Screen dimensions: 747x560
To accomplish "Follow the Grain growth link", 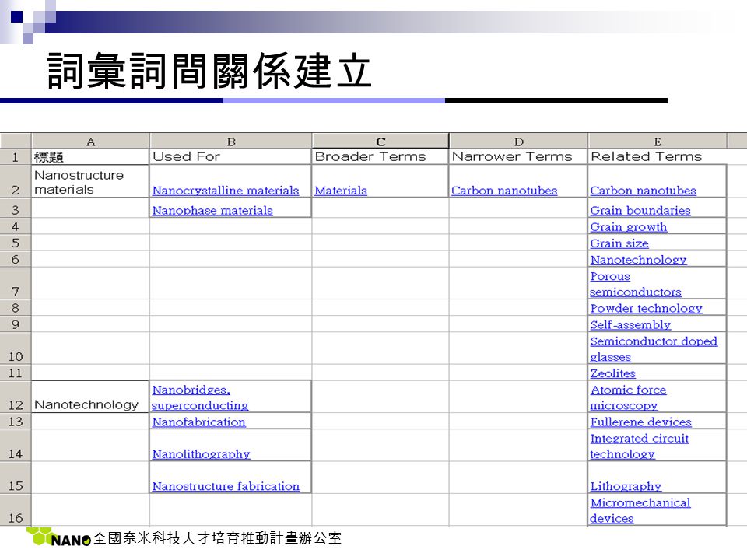I will coord(629,227).
